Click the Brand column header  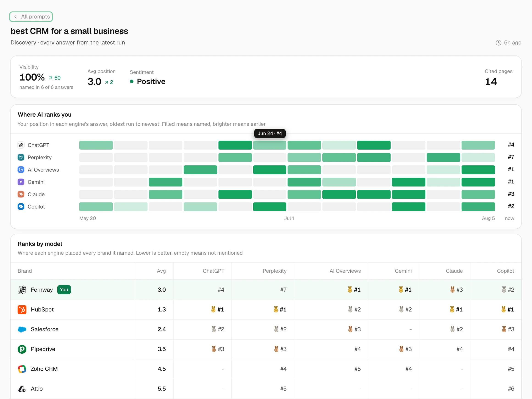tap(25, 271)
